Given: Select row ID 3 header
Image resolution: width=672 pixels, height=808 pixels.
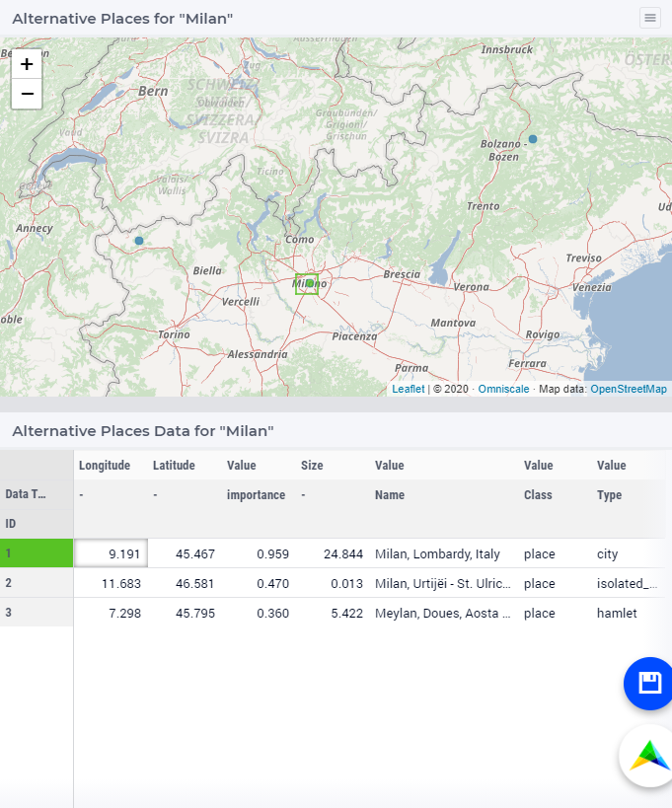Looking at the screenshot, I should pos(37,613).
